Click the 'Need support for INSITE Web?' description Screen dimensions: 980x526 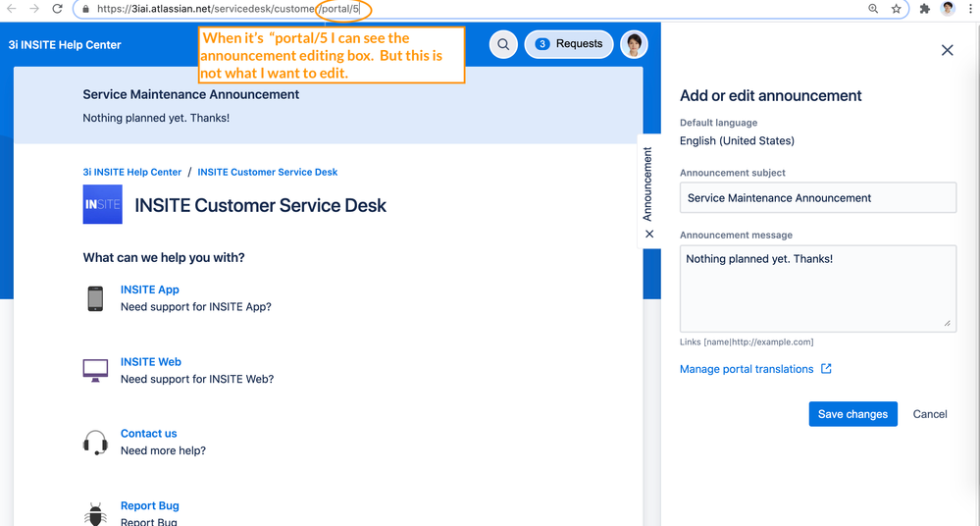pyautogui.click(x=197, y=379)
